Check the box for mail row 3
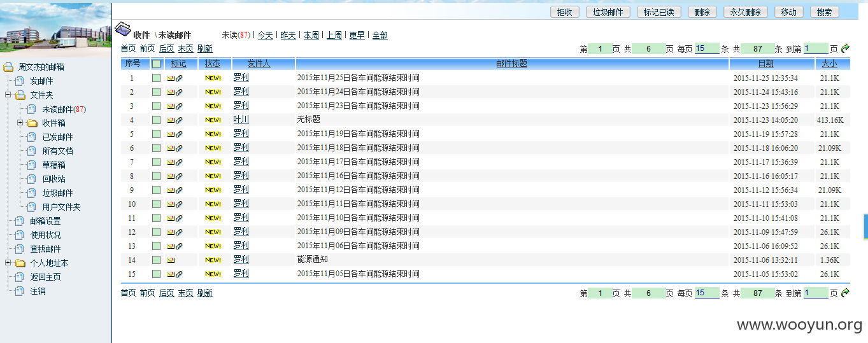Image resolution: width=868 pixels, height=343 pixels. pyautogui.click(x=156, y=106)
